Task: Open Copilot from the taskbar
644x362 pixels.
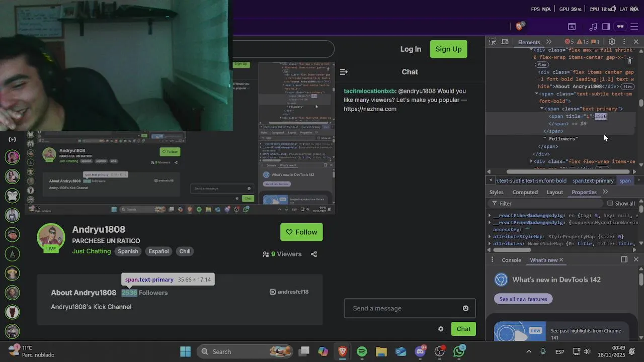Action: click(323, 351)
